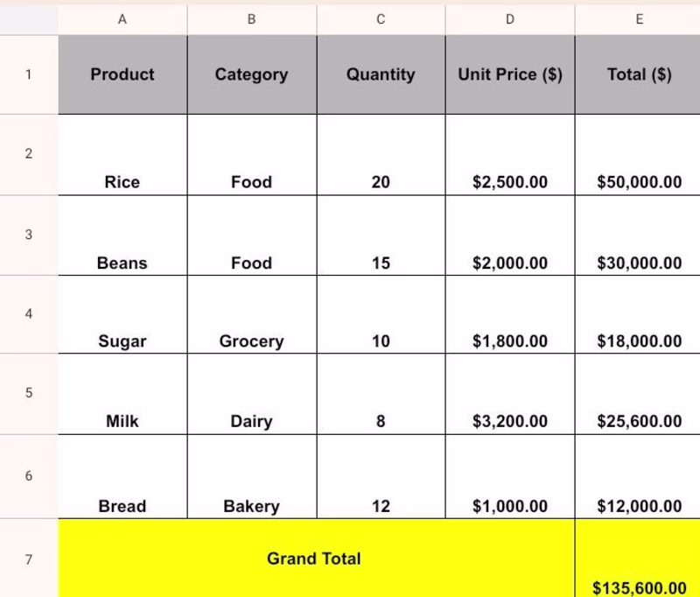Viewport: 700px width, 597px height.
Task: Select the $3,200.00 unit price cell
Action: (x=510, y=394)
